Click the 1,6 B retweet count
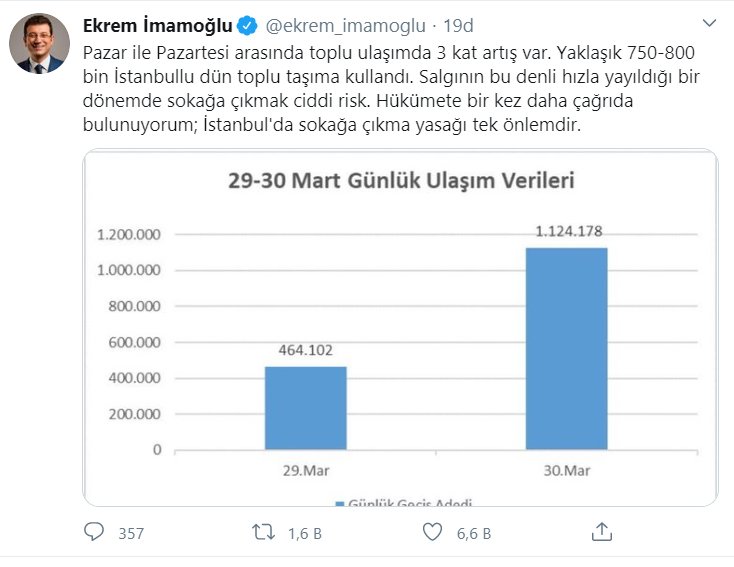The height and width of the screenshot is (567, 734). (304, 534)
